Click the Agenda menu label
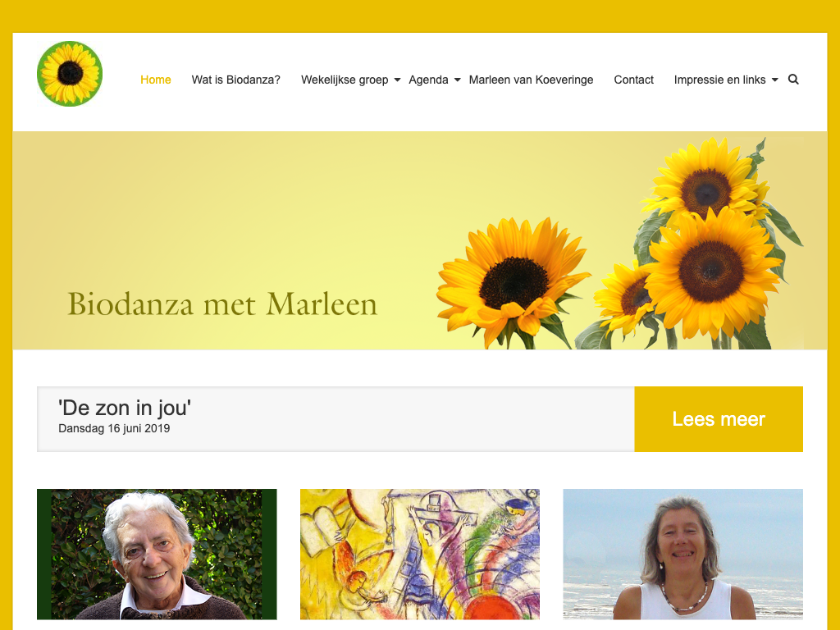The image size is (840, 630). click(428, 80)
